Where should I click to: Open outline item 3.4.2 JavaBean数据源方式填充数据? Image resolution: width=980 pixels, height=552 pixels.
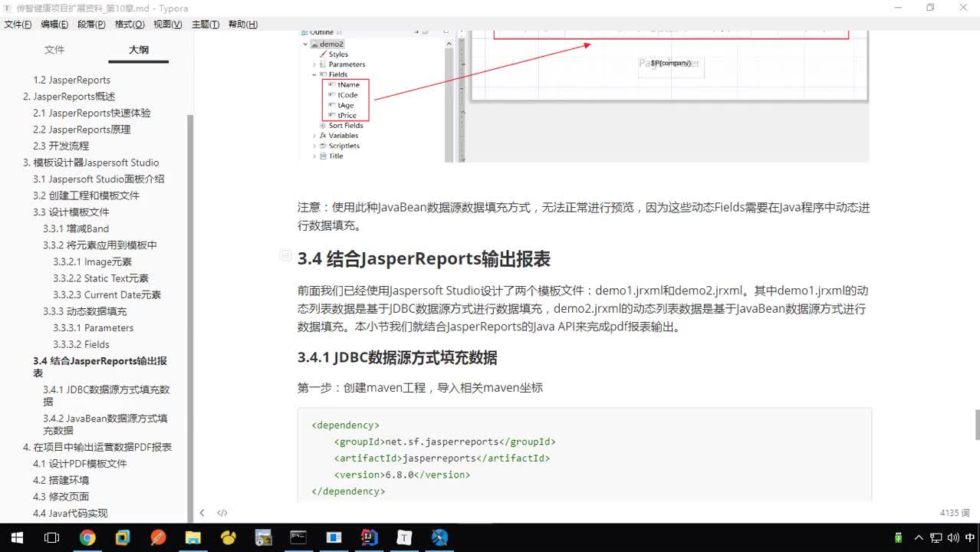[x=105, y=425]
